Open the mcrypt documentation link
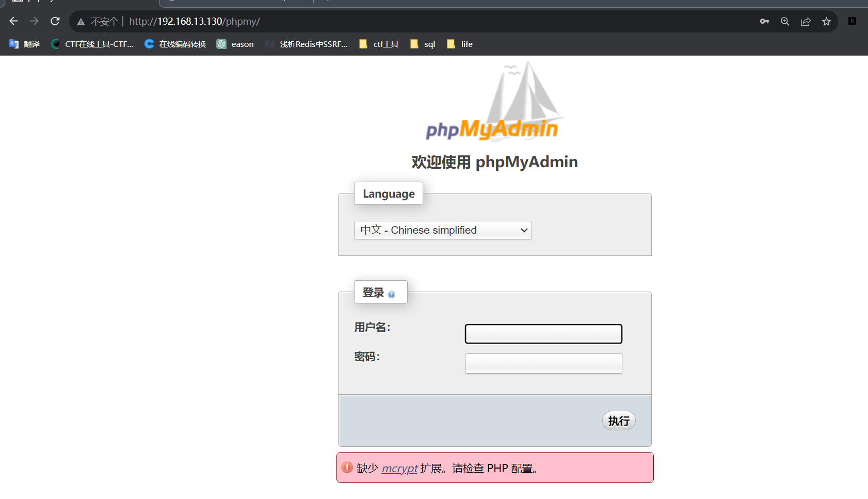 click(399, 469)
